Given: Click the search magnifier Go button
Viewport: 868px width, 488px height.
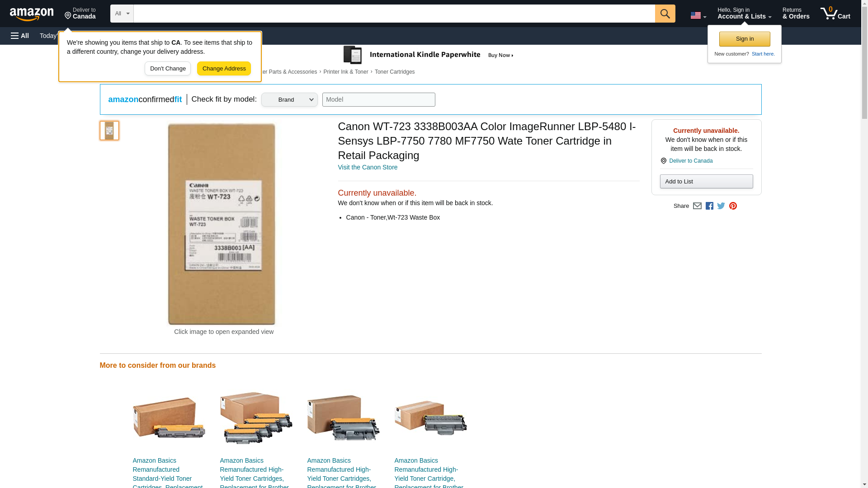Looking at the screenshot, I should [665, 14].
